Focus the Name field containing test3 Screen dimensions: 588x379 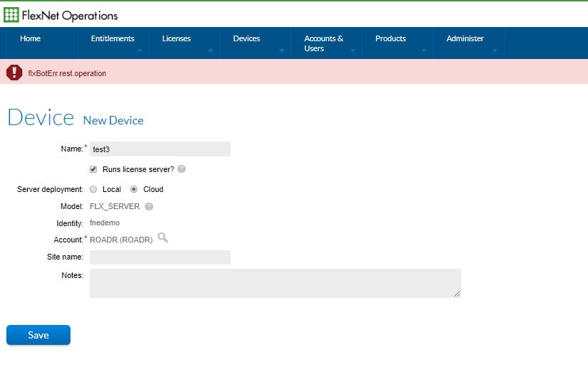160,149
